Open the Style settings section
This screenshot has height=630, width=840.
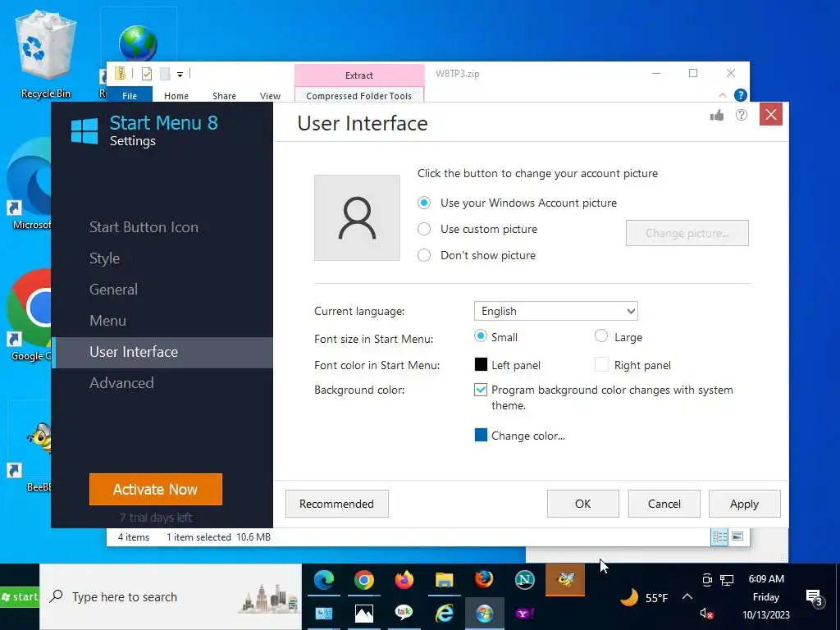pos(104,258)
